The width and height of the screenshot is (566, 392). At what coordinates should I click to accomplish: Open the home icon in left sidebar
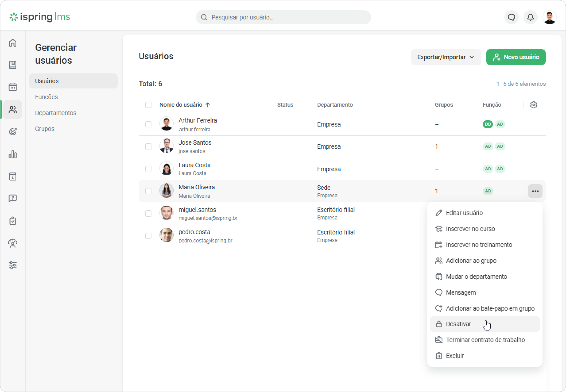pyautogui.click(x=13, y=43)
